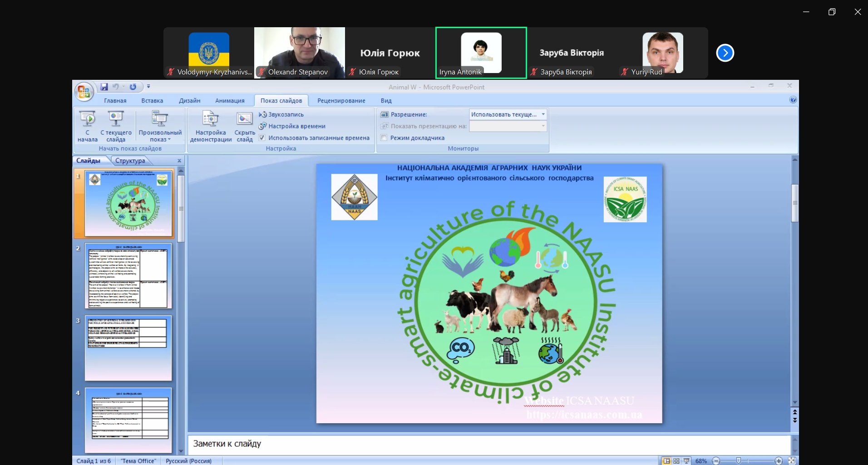868x465 pixels.
Task: Click the Hide Slide icon
Action: (244, 126)
